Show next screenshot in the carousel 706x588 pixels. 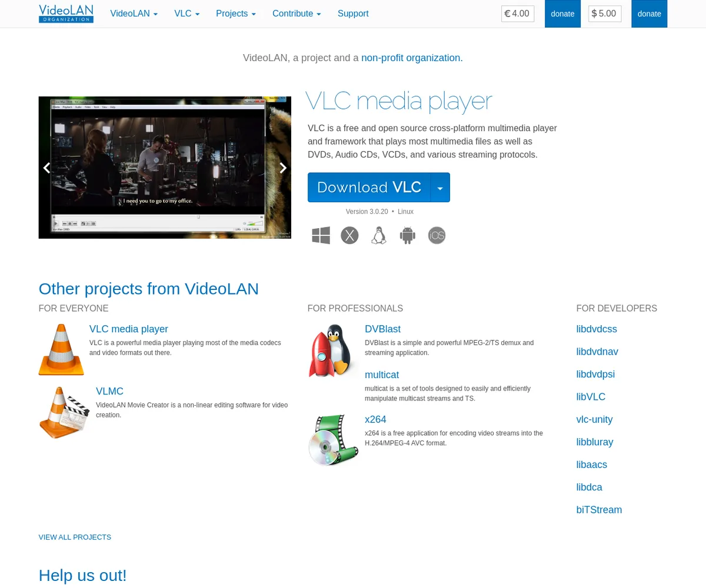tap(283, 168)
